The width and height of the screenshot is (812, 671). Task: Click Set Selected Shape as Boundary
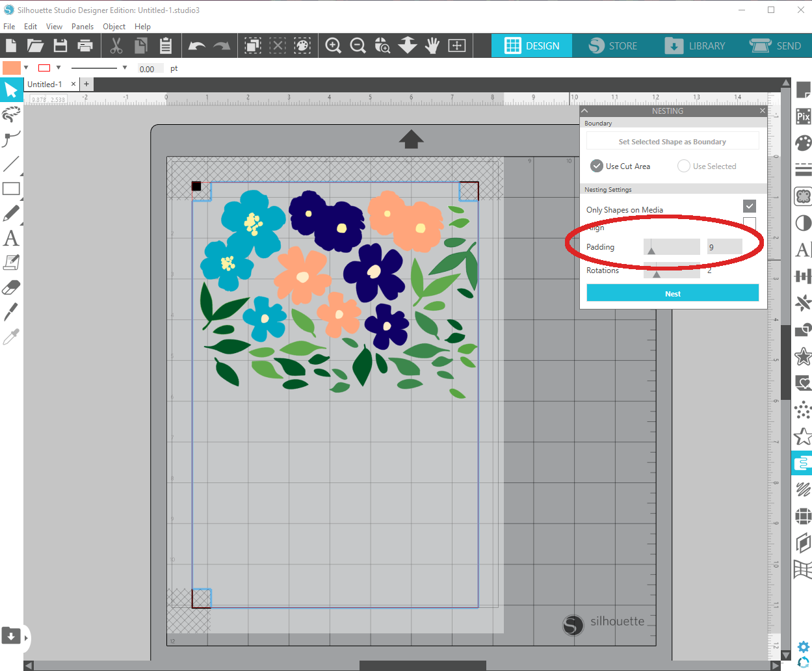point(673,142)
